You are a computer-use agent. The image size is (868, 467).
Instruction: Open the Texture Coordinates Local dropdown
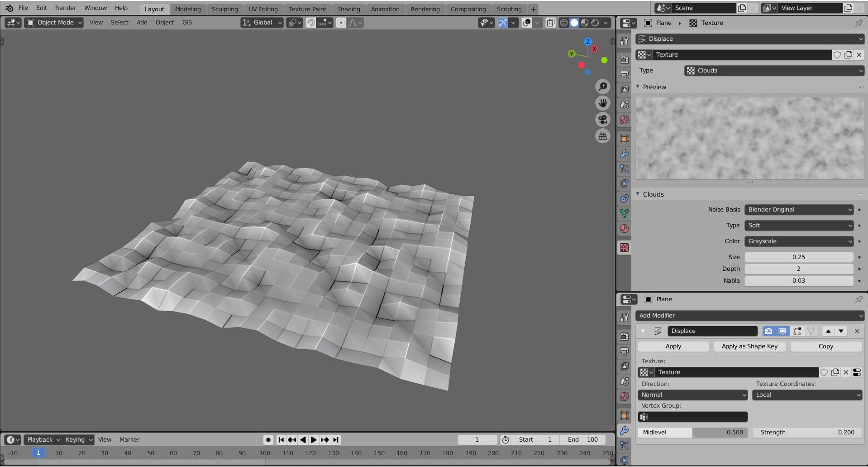pos(807,395)
